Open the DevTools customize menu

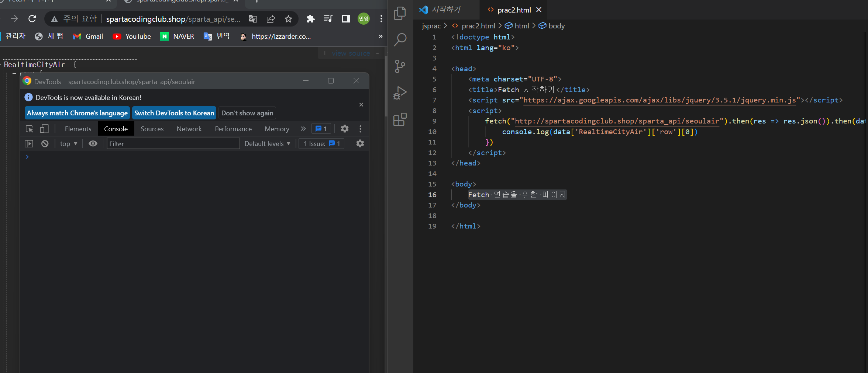pos(361,129)
